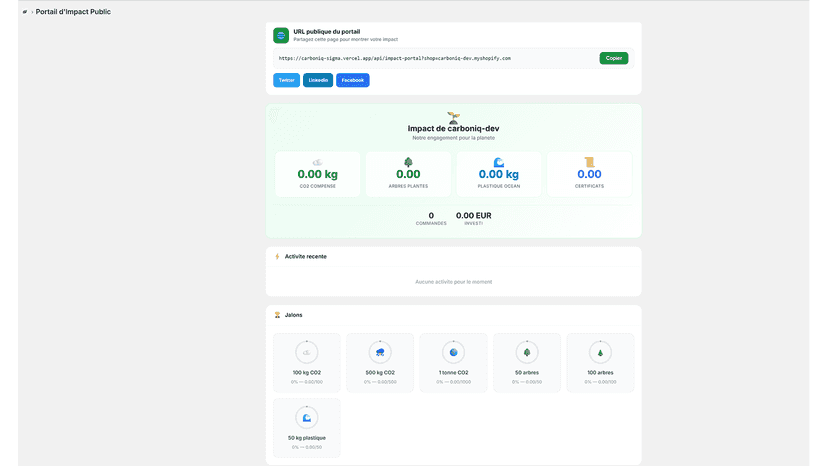Click the lightning icon next to Activite recente

click(277, 257)
